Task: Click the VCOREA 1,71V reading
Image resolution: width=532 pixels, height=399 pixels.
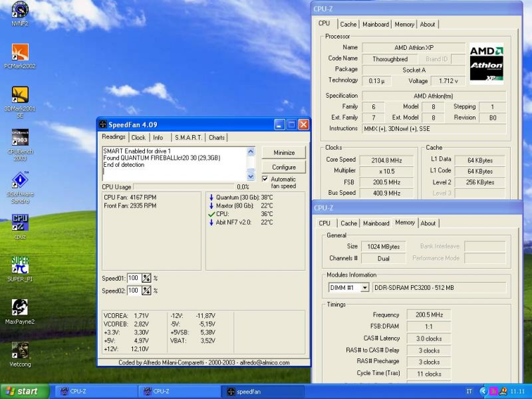Action: pyautogui.click(x=126, y=315)
